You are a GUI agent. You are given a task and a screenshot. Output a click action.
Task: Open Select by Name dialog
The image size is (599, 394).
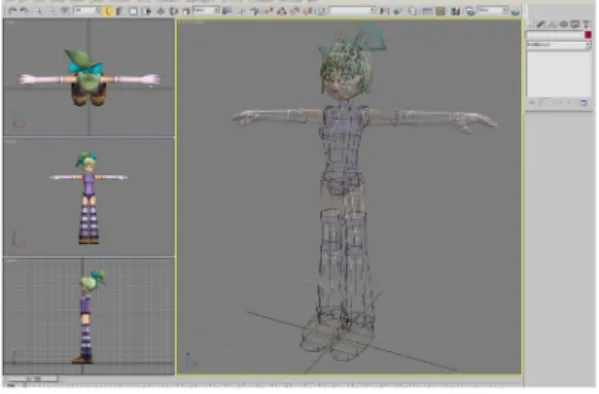(x=120, y=11)
